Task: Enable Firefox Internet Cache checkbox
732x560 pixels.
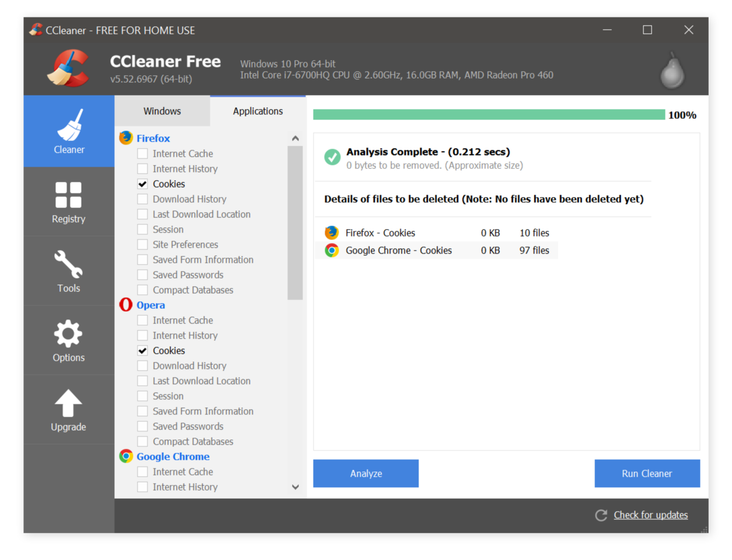Action: (x=142, y=153)
